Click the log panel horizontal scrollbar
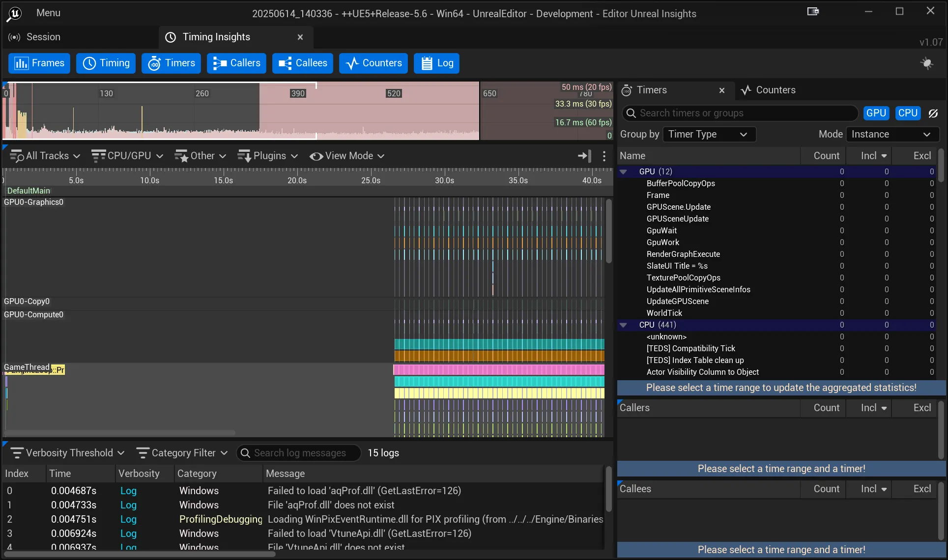The height and width of the screenshot is (560, 948). [x=140, y=554]
